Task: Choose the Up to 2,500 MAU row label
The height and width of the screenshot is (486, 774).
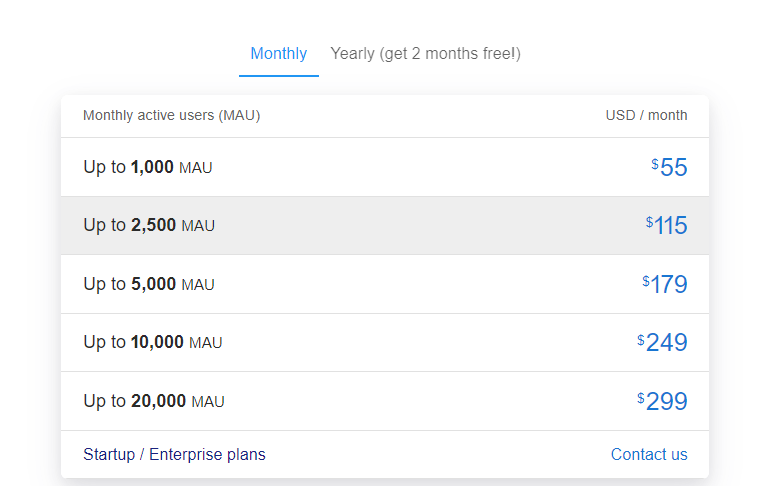Action: (x=149, y=225)
